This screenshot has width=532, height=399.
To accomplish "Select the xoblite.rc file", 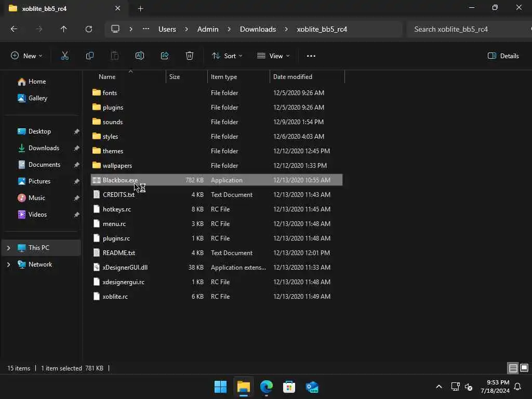I will (217, 297).
